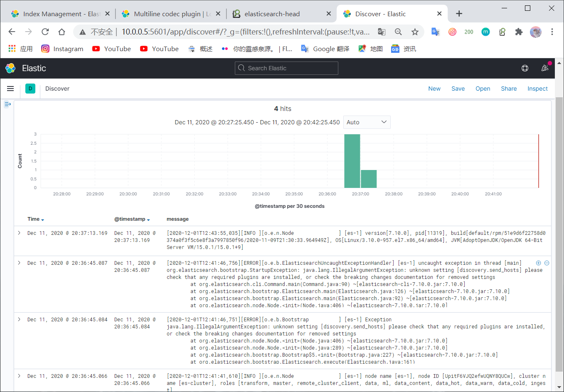The height and width of the screenshot is (392, 564).
Task: Click the browser address bar URL
Action: pyautogui.click(x=245, y=32)
